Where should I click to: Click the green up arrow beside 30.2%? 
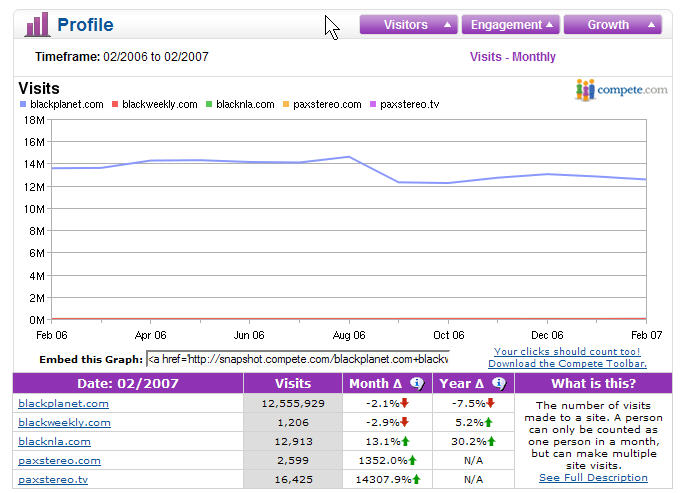(x=491, y=441)
